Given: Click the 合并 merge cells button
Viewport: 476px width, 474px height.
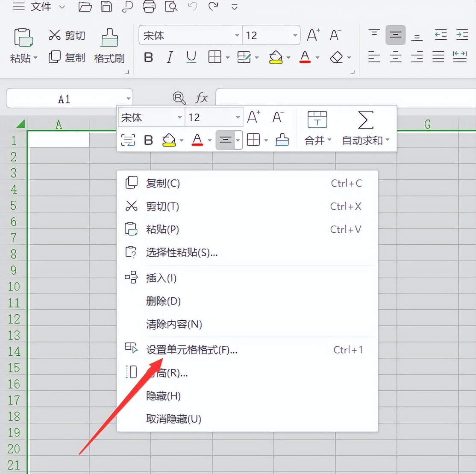Looking at the screenshot, I should pos(317,128).
